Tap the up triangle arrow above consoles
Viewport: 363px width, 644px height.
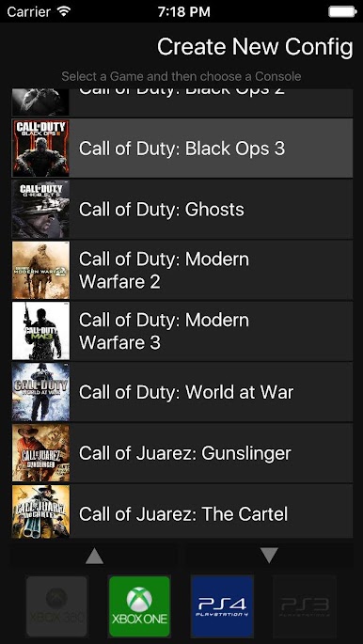pyautogui.click(x=94, y=557)
